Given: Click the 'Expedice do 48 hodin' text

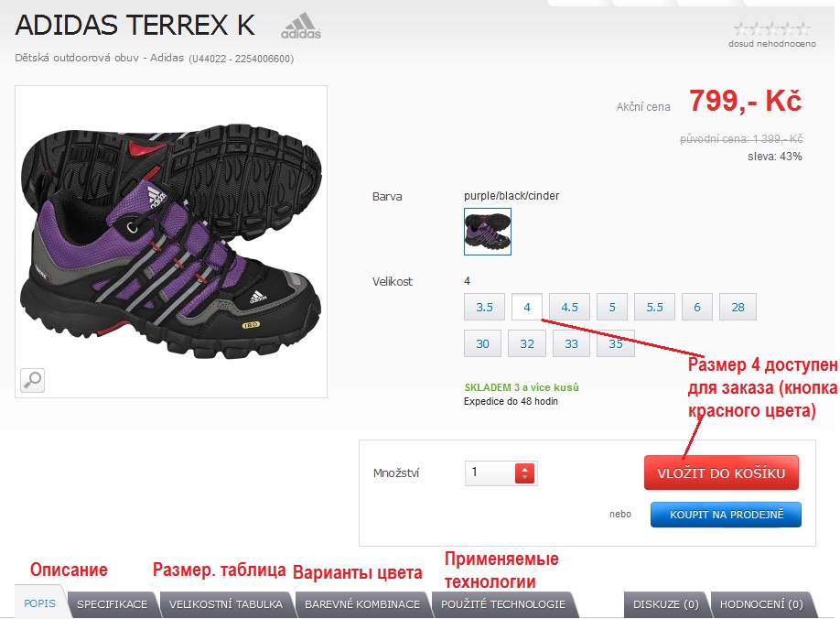Looking at the screenshot, I should 511,401.
